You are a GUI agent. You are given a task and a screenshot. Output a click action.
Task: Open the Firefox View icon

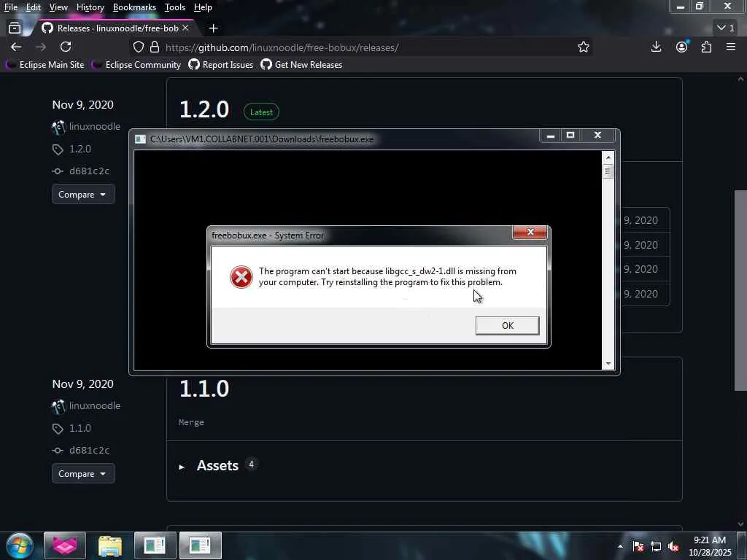point(15,28)
